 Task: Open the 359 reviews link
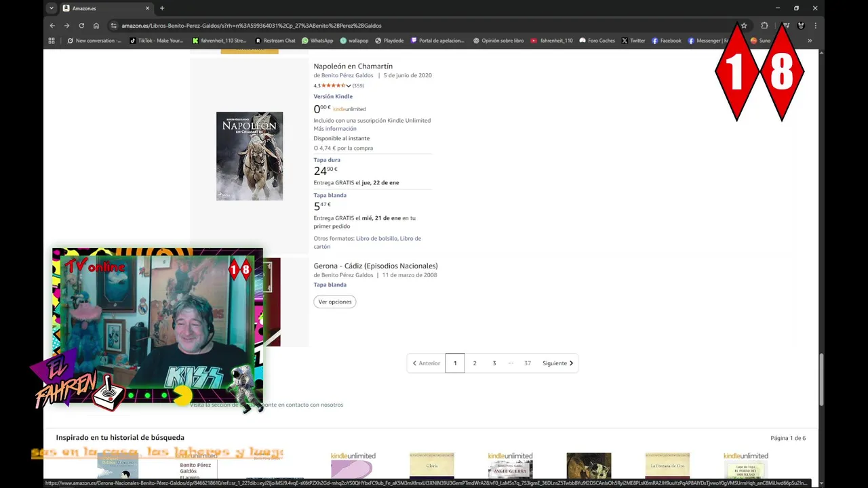[x=358, y=86]
